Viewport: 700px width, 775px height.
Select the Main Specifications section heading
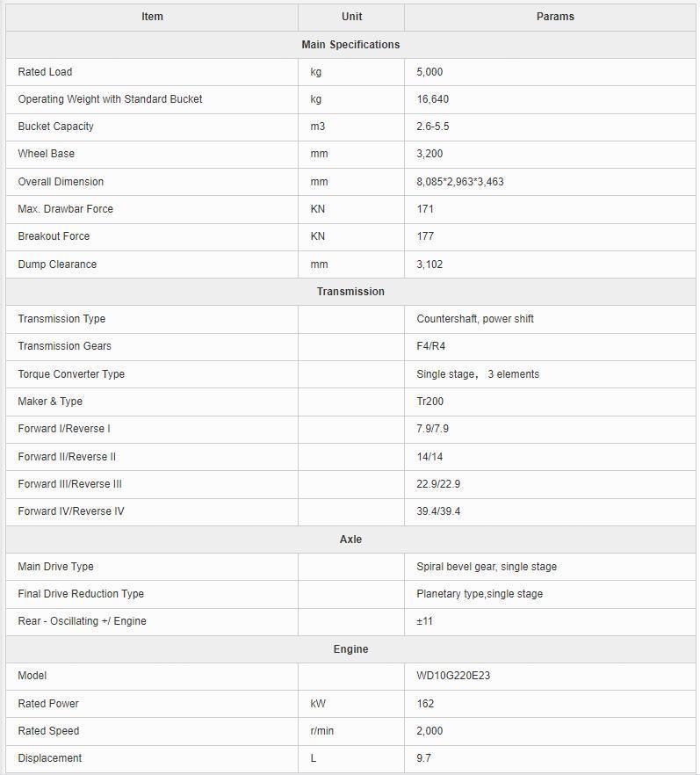(350, 45)
